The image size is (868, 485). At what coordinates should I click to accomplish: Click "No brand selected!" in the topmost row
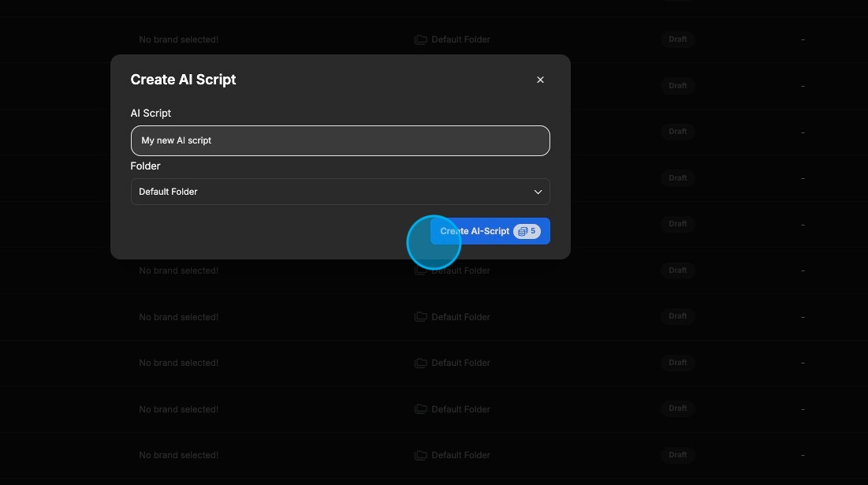click(178, 39)
